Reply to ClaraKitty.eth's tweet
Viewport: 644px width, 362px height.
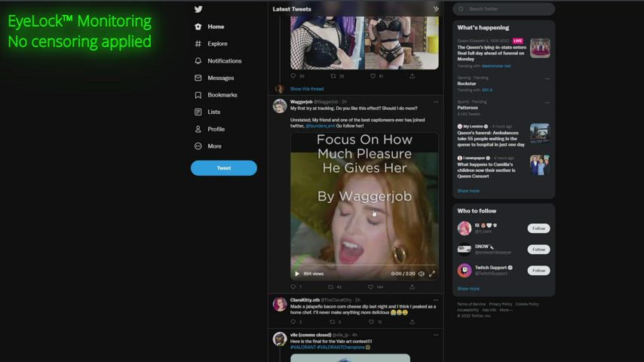[x=293, y=322]
